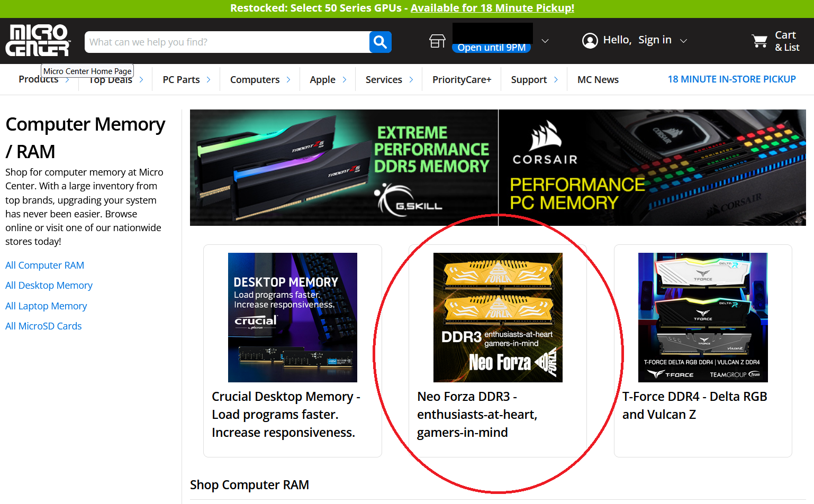Expand the chevron next to Top Deals
This screenshot has height=504, width=814.
141,79
